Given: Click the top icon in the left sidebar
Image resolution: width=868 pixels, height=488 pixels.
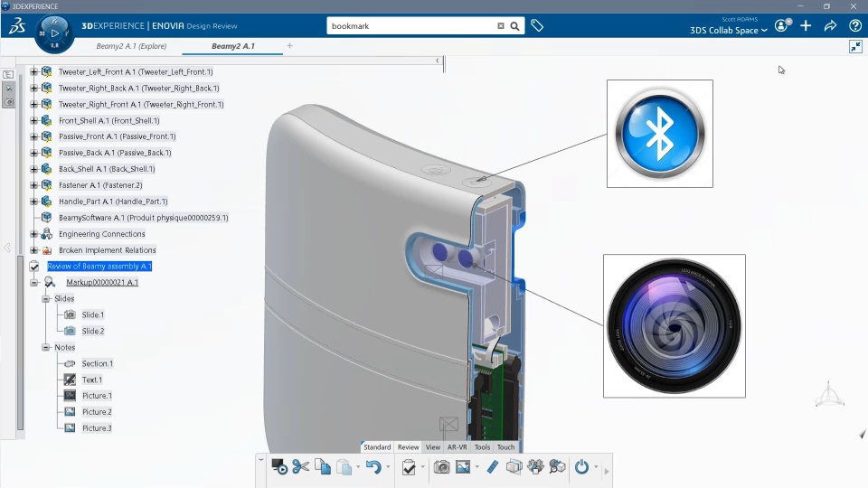Looking at the screenshot, I should (x=8, y=74).
